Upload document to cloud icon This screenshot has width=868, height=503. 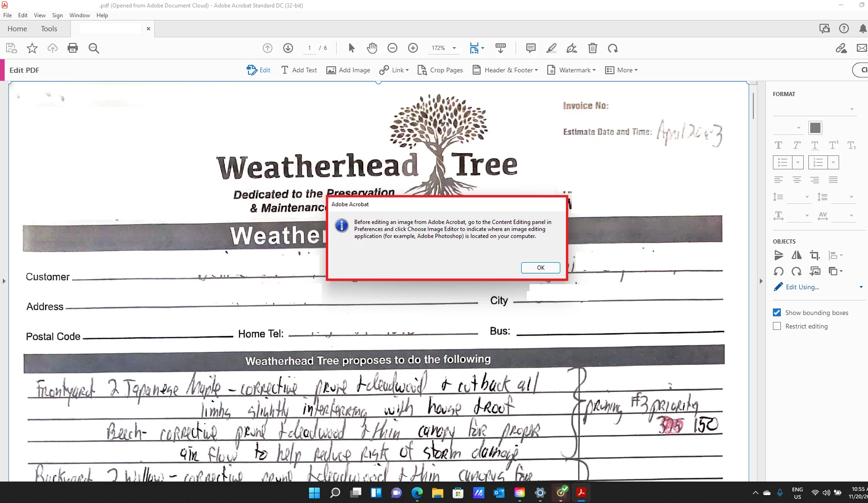point(52,48)
